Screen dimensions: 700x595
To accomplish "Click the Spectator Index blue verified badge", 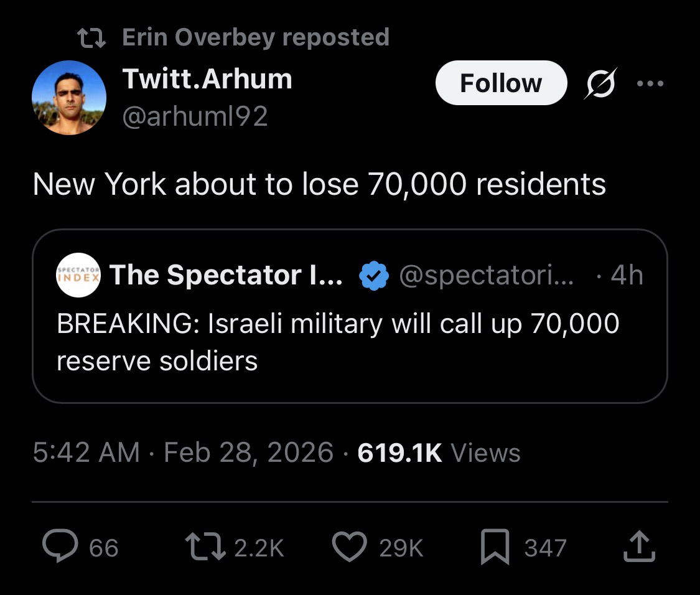I will [x=374, y=275].
